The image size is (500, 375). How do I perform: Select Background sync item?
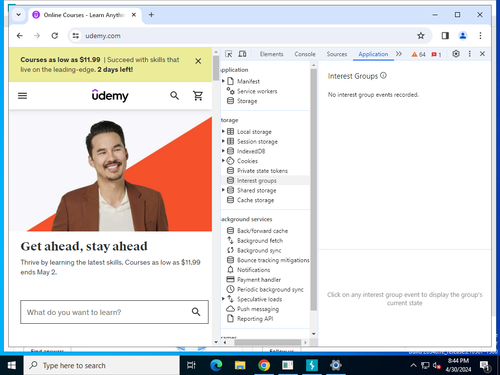pyautogui.click(x=259, y=250)
